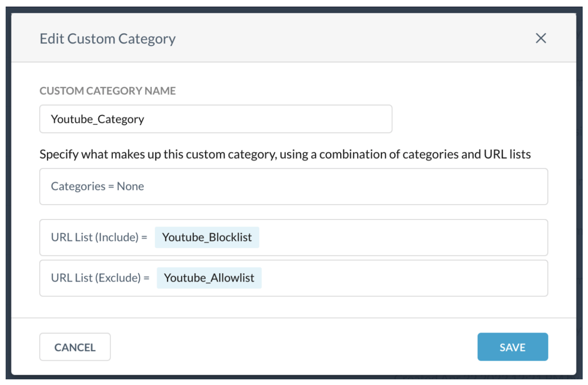Click the CUSTOM CATEGORY NAME label
This screenshot has height=385, width=588.
coord(108,91)
